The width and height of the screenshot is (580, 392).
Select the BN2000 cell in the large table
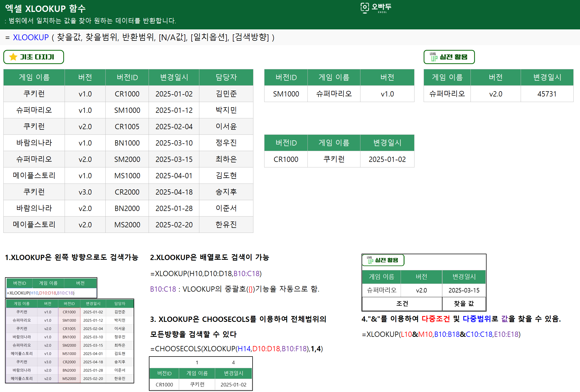(x=127, y=208)
